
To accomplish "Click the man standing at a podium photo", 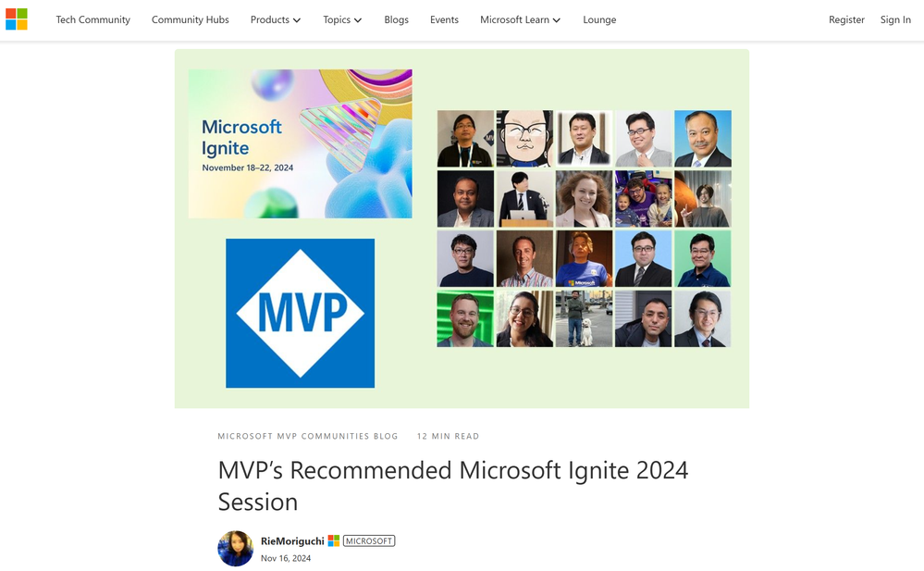I will click(x=525, y=199).
